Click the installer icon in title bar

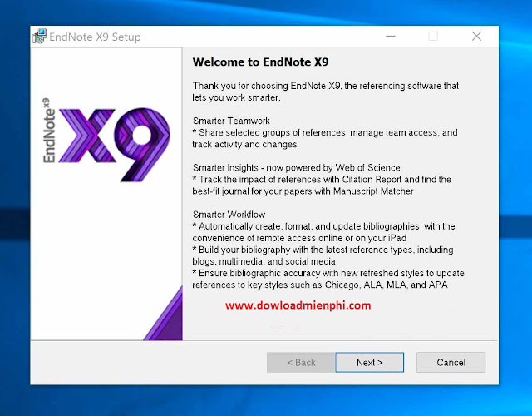click(x=39, y=37)
